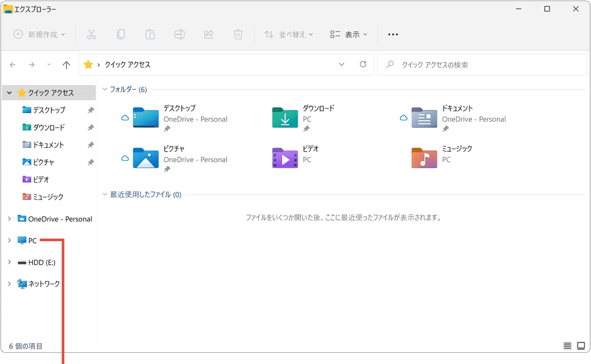Expand the PC entry in the sidebar
Screen dimensions: 591x364
(x=9, y=240)
